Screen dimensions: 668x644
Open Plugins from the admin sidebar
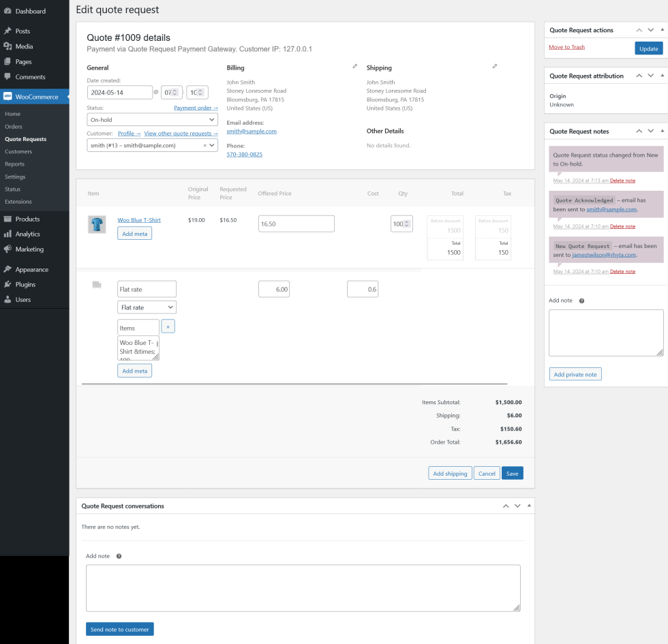(25, 284)
